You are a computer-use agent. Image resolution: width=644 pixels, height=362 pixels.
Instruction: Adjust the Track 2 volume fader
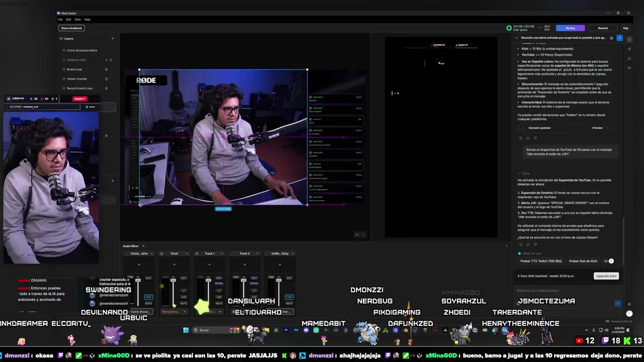pyautogui.click(x=244, y=280)
